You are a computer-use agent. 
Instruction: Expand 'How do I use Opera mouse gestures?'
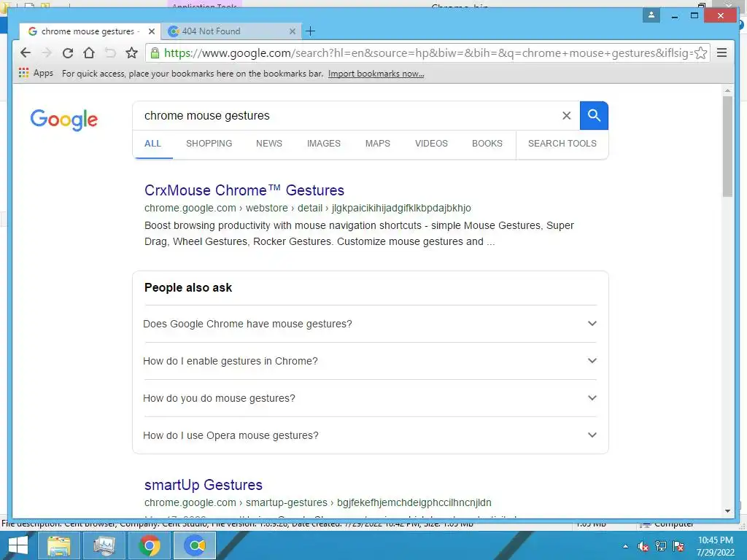pos(370,435)
